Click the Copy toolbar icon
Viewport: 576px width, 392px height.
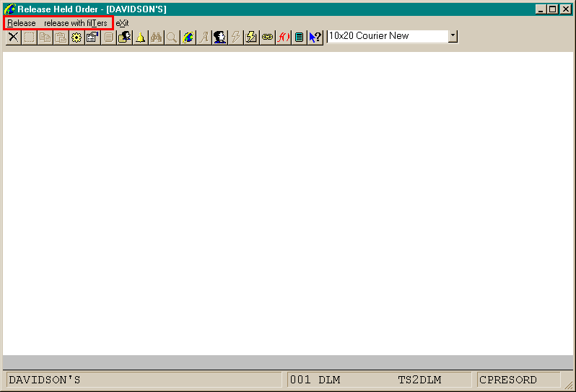point(45,37)
